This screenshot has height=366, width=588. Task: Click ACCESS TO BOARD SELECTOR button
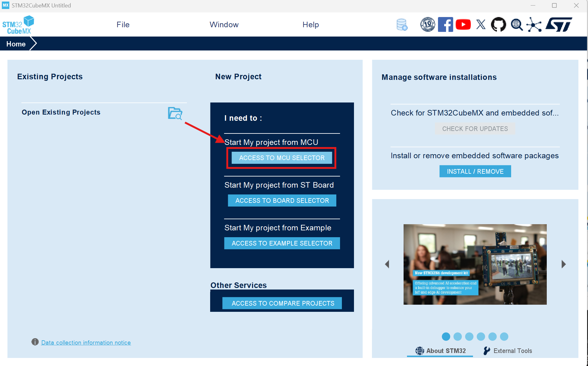tap(282, 201)
